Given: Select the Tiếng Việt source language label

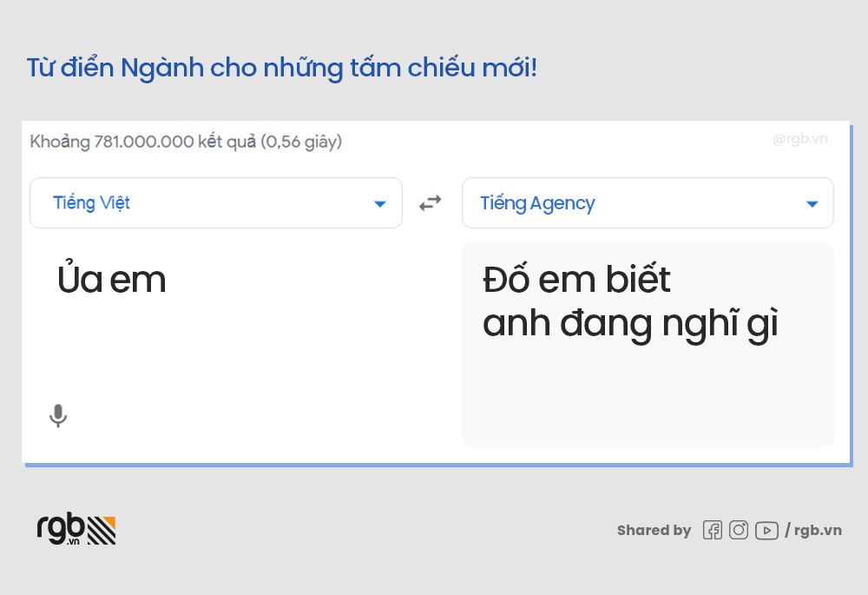Looking at the screenshot, I should [91, 203].
